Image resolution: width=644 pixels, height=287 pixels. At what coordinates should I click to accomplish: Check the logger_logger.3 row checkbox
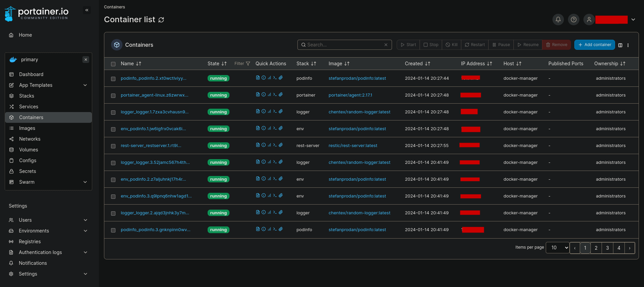coord(113,163)
